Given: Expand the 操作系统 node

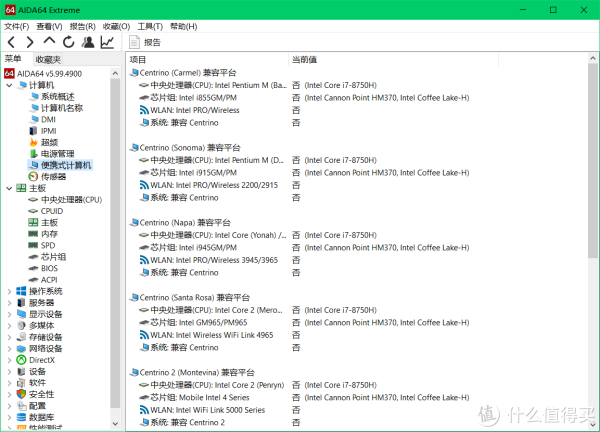Looking at the screenshot, I should tap(9, 292).
